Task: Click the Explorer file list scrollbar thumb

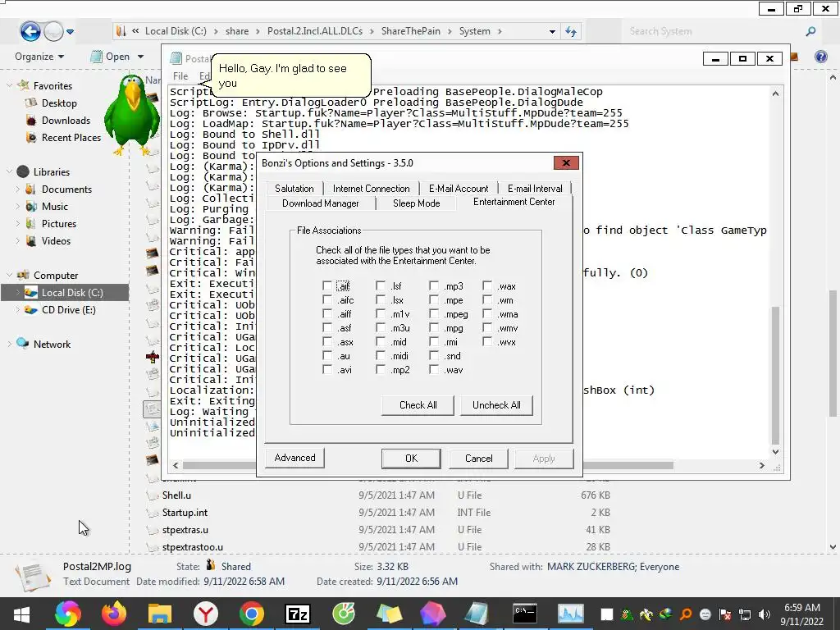Action: [x=833, y=353]
